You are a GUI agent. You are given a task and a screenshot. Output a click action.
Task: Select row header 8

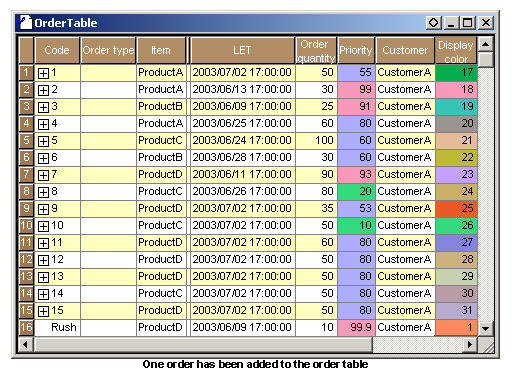pos(26,191)
